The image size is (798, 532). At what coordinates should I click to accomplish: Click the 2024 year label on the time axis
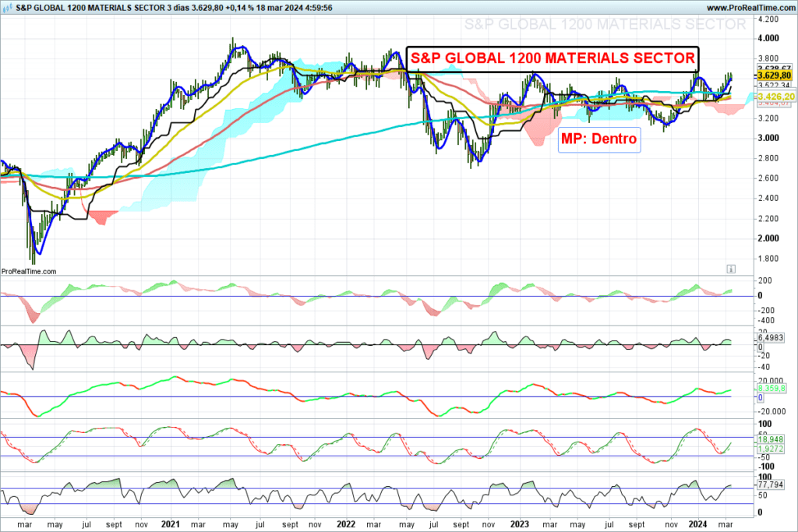coord(697,524)
